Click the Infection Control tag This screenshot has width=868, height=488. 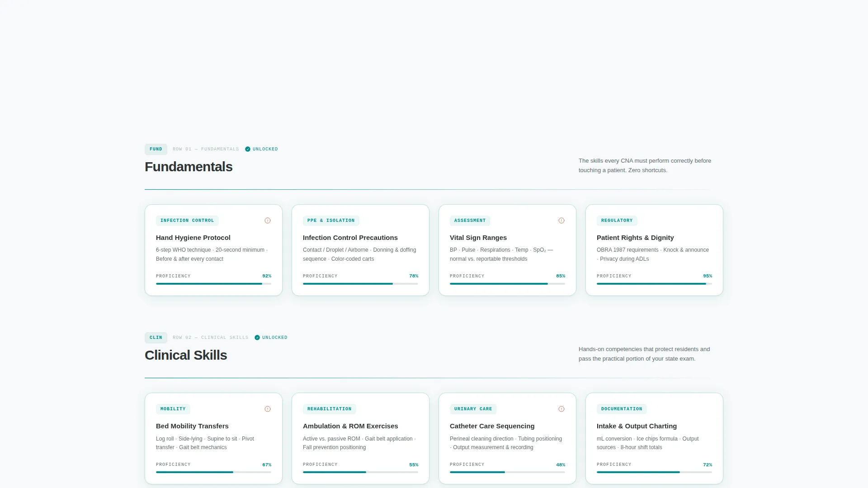click(187, 221)
